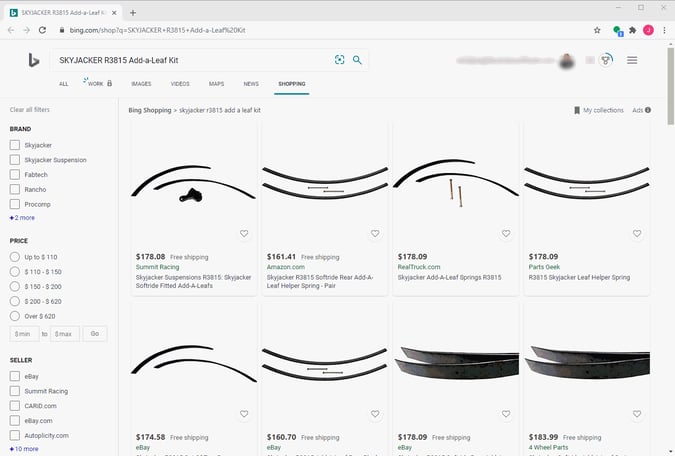Favorite the $160.70 eBay listing heart

375,414
